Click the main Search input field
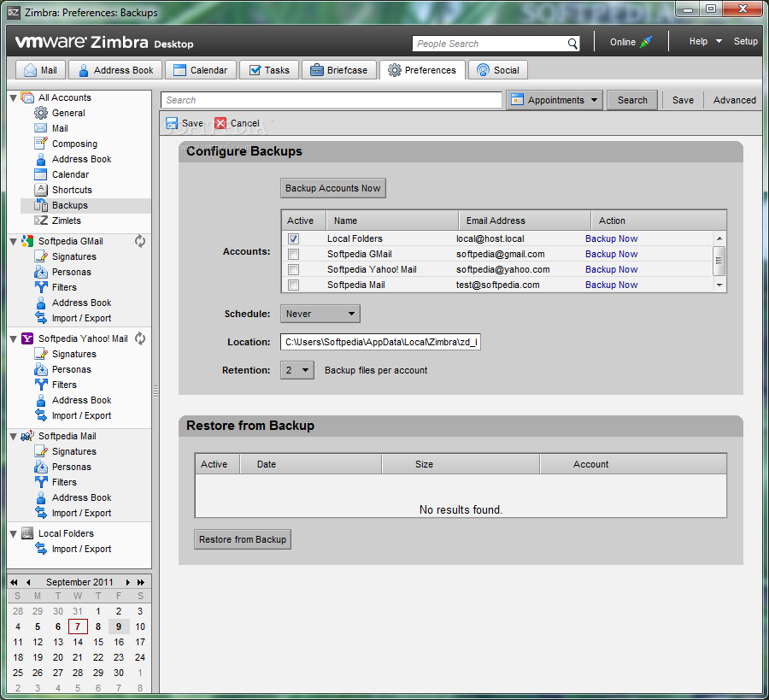This screenshot has width=769, height=700. pos(331,100)
